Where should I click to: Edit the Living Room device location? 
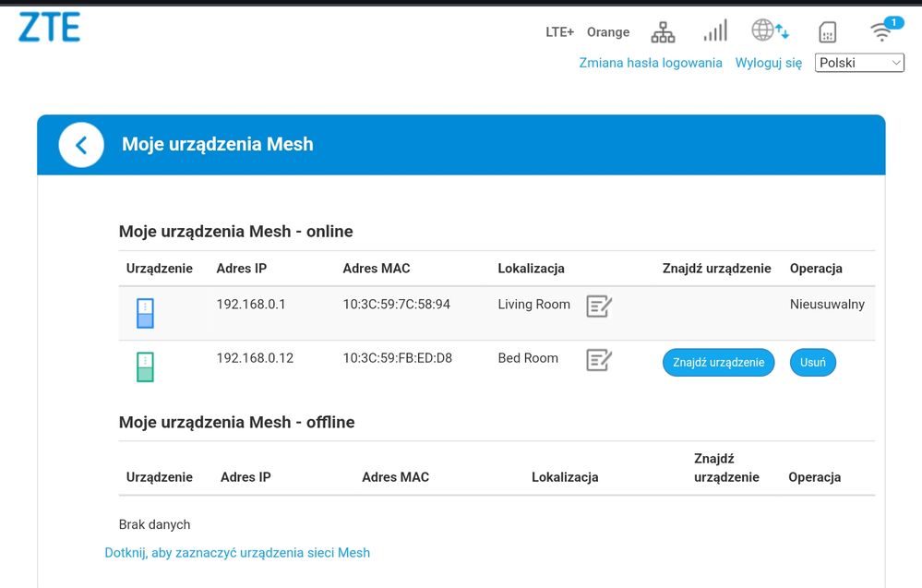[x=598, y=306]
